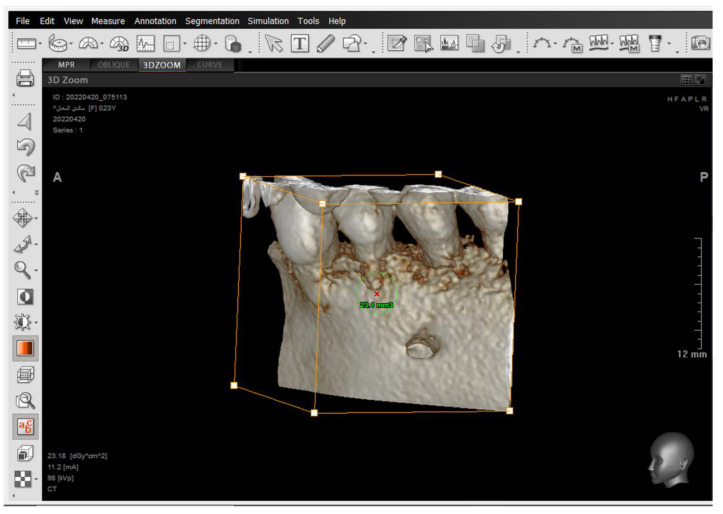Toggle the orange color rendering button

pos(25,348)
